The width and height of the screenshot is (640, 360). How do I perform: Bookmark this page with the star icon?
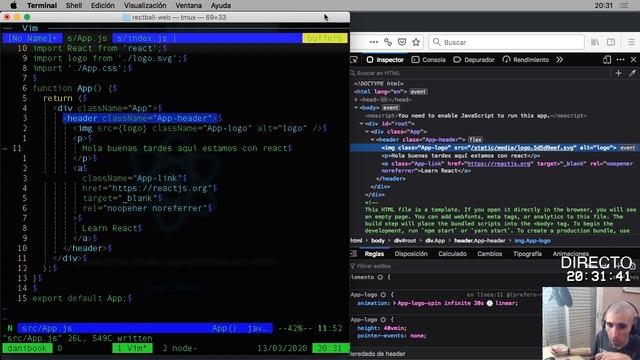(x=416, y=42)
